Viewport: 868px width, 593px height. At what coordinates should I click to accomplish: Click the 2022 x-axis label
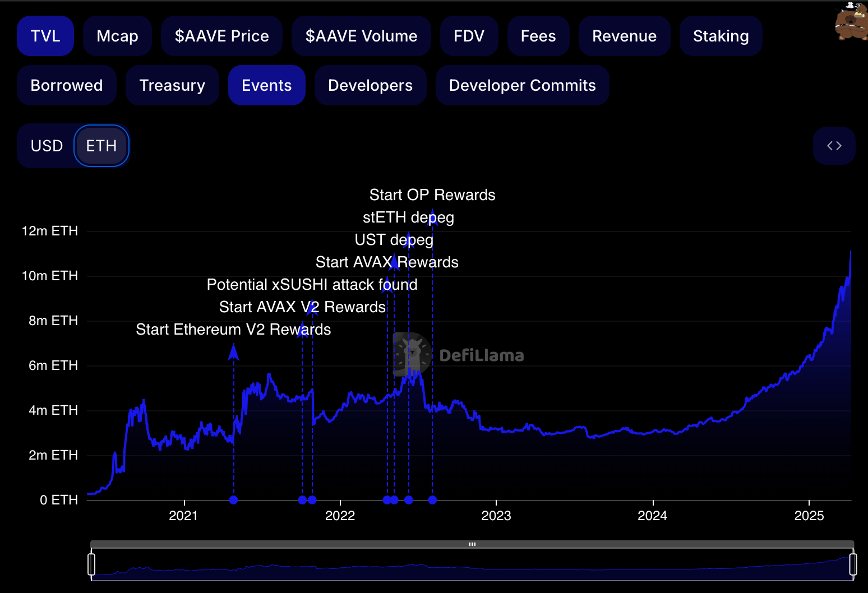[340, 516]
